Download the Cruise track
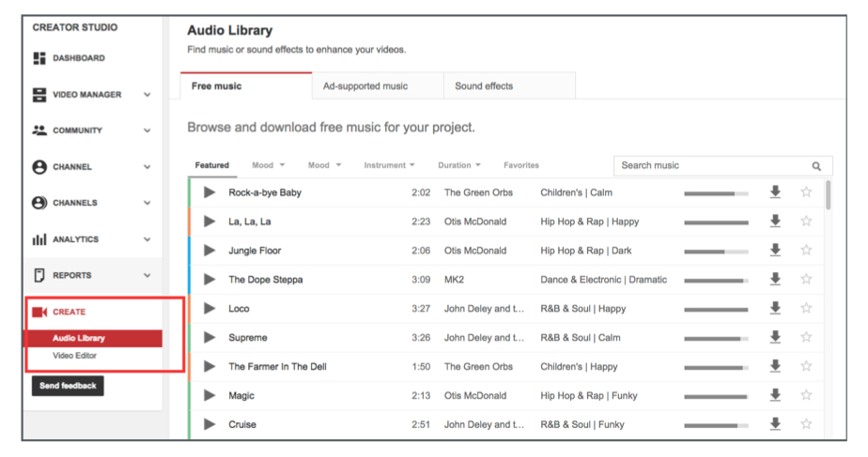868x457 pixels. coord(775,424)
